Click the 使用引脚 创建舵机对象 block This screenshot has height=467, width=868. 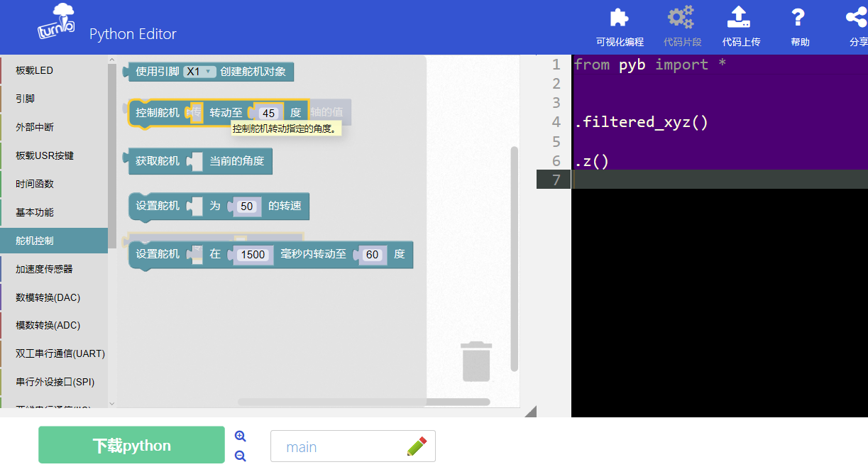click(x=208, y=72)
